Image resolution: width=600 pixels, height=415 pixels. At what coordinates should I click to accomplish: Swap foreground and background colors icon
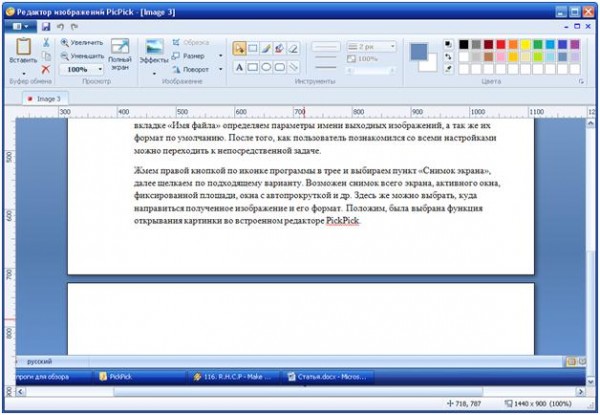pyautogui.click(x=448, y=57)
